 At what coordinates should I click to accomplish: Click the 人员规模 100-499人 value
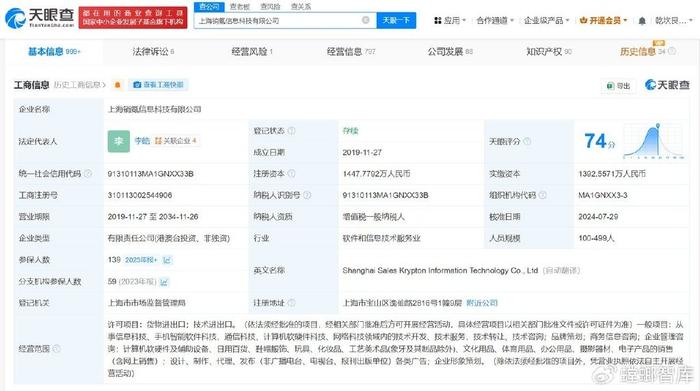pos(596,238)
